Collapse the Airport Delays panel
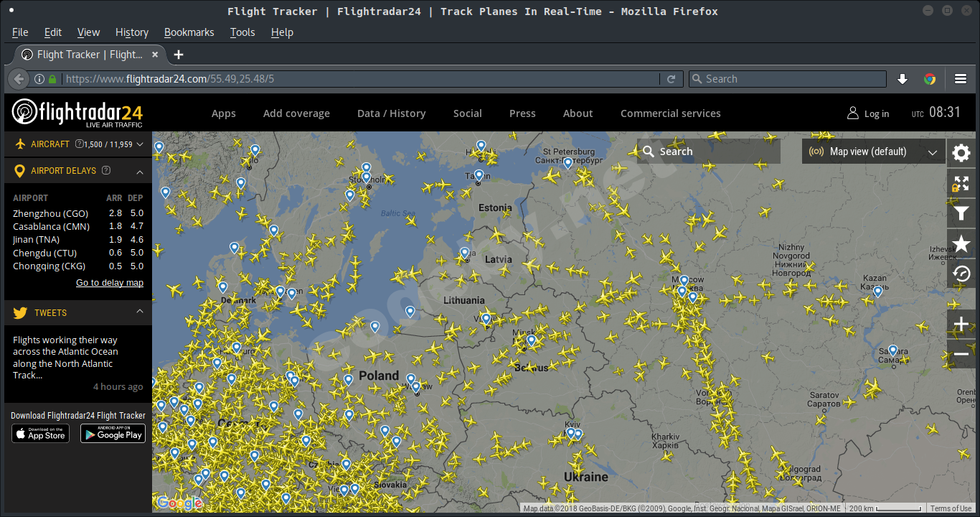 140,172
